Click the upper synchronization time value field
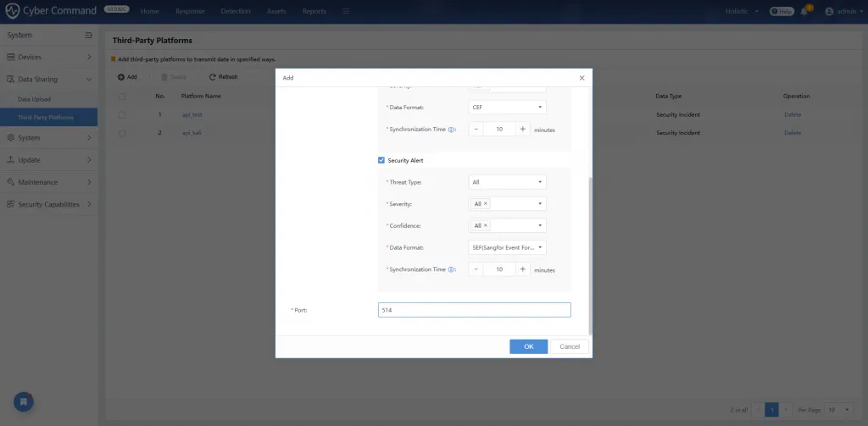 pyautogui.click(x=499, y=129)
